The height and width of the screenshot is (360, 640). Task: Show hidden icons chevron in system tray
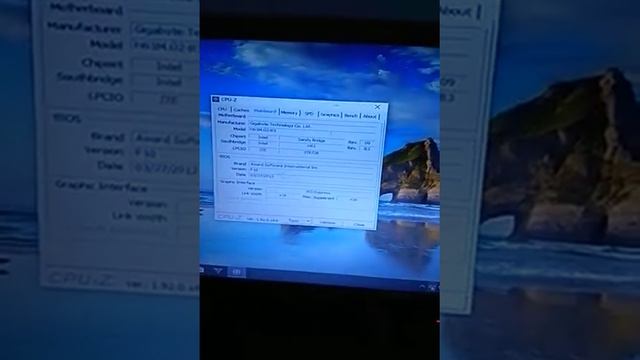click(x=422, y=287)
